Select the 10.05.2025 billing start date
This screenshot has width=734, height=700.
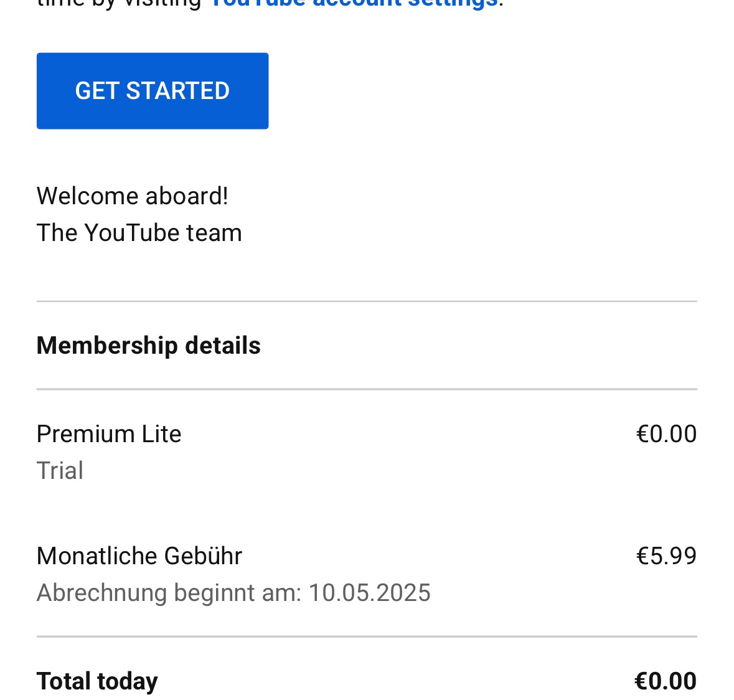369,593
